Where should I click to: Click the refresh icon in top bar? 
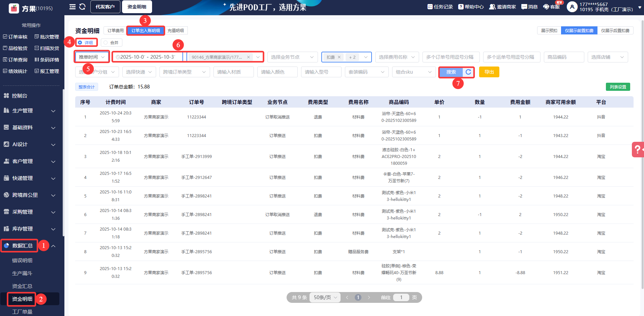[82, 7]
